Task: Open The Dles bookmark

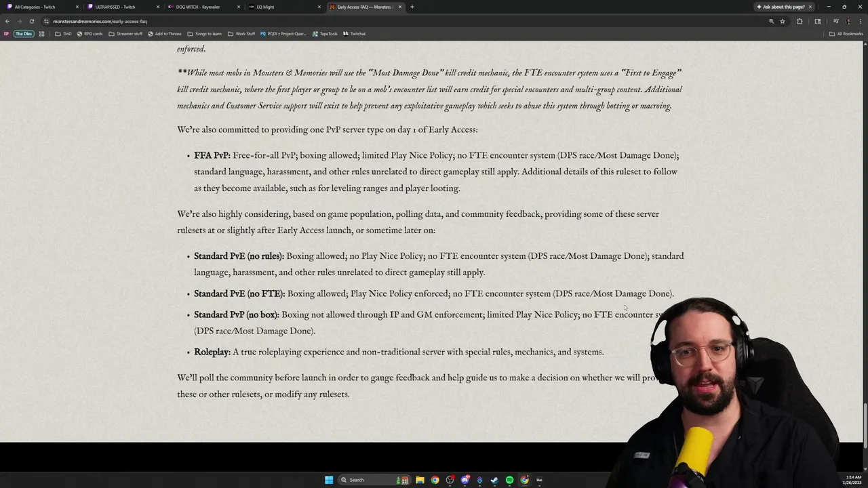Action: 24,34
